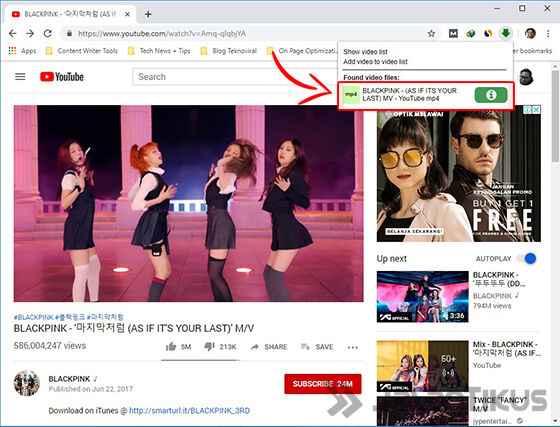
Task: Open the smarturl.it/BLACKPINK_3RD link
Action: point(189,411)
